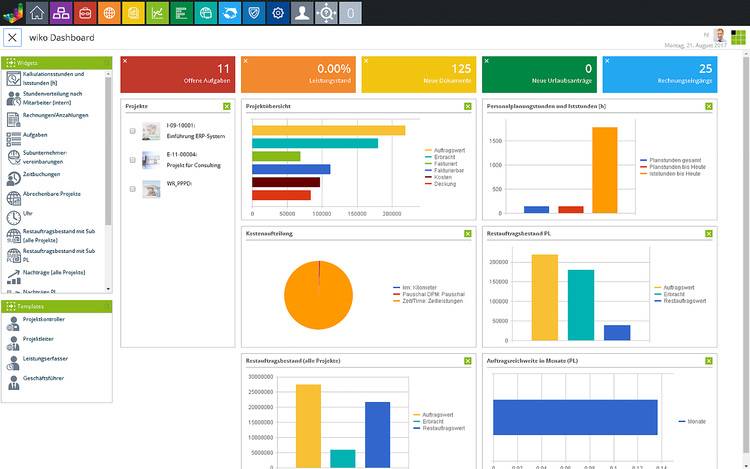
Task: Tick the Projekt für Consulting checkbox
Action: click(133, 159)
